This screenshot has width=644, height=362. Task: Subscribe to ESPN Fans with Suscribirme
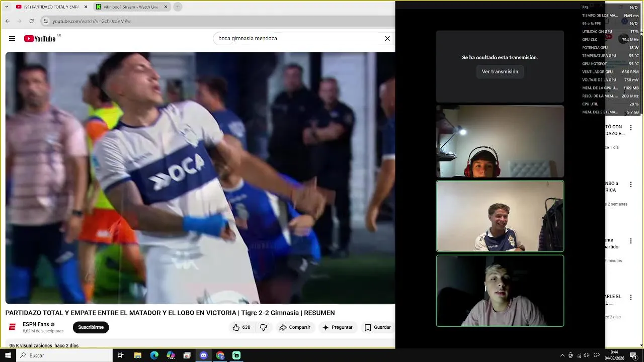(x=91, y=327)
